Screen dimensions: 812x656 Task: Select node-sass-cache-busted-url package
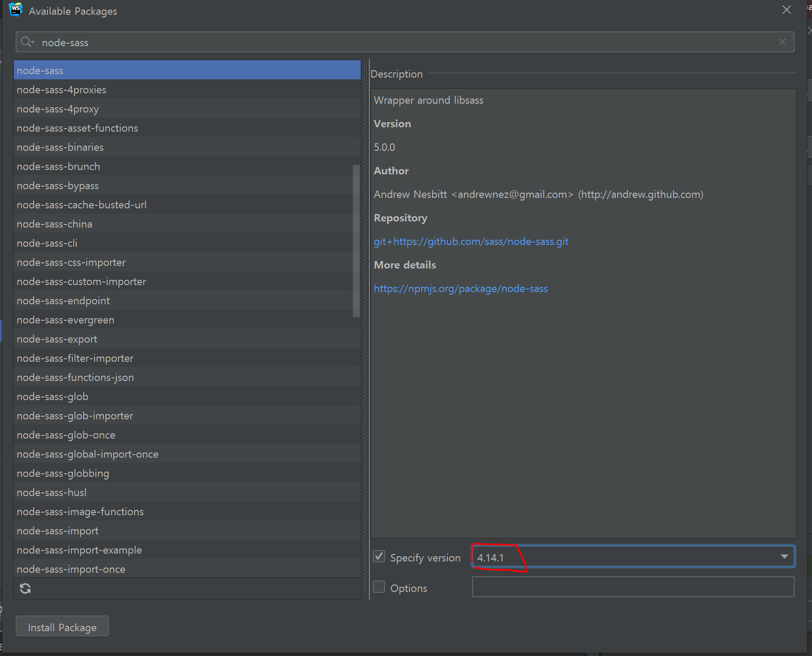[187, 204]
